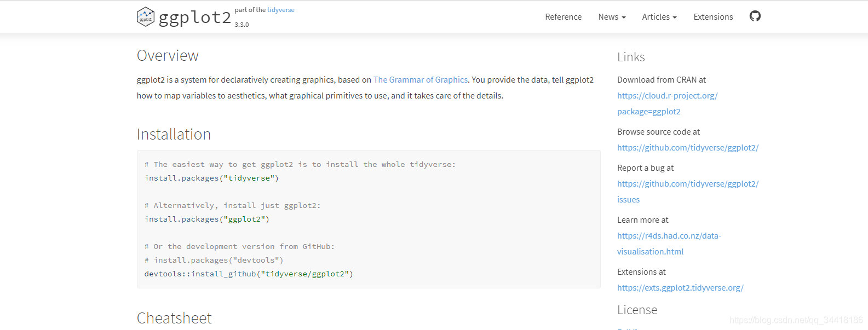Click the 'Learn more at' label

[x=643, y=220]
